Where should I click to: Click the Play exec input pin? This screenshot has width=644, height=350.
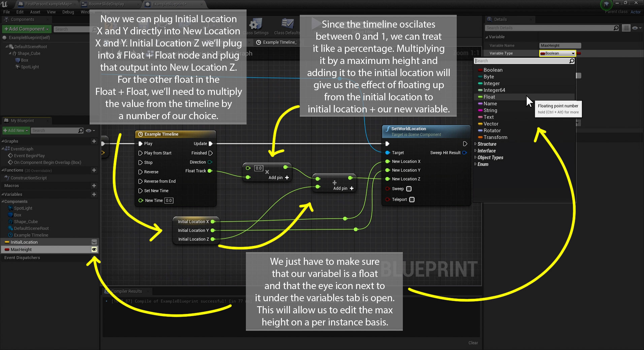pos(140,144)
